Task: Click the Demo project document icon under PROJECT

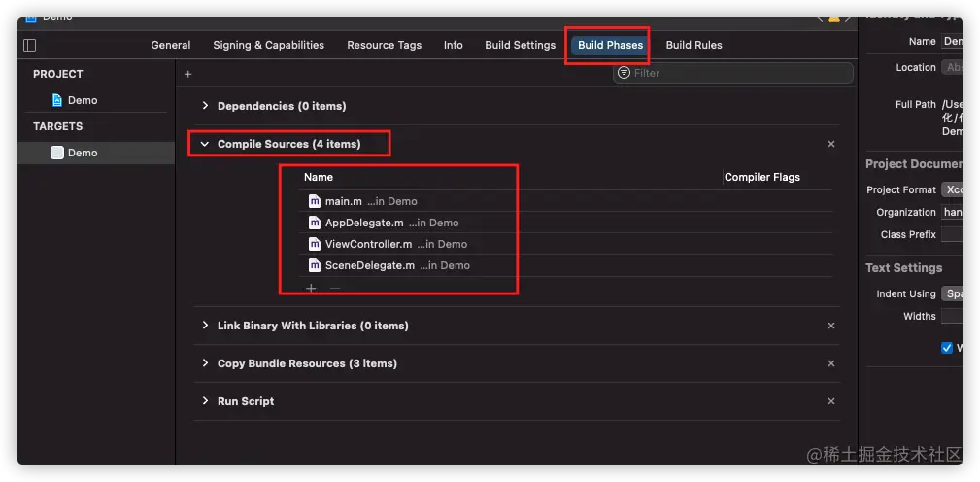Action: pyautogui.click(x=57, y=100)
